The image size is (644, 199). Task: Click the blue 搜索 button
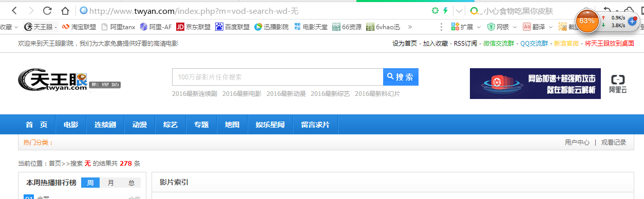point(401,77)
